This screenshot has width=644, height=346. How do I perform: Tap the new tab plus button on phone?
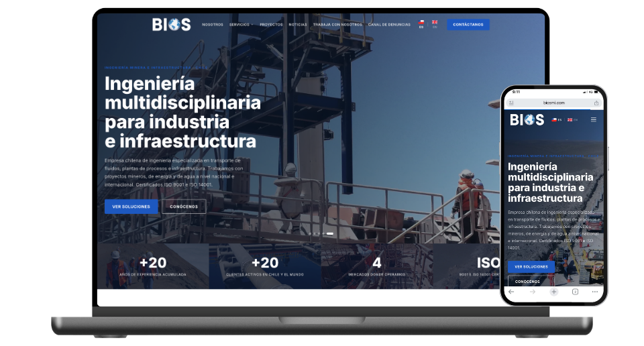point(553,292)
